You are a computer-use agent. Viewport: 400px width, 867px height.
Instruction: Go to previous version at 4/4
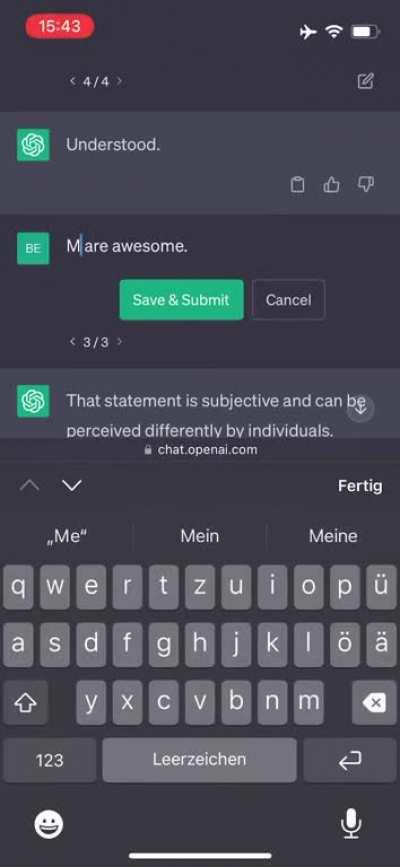click(72, 81)
